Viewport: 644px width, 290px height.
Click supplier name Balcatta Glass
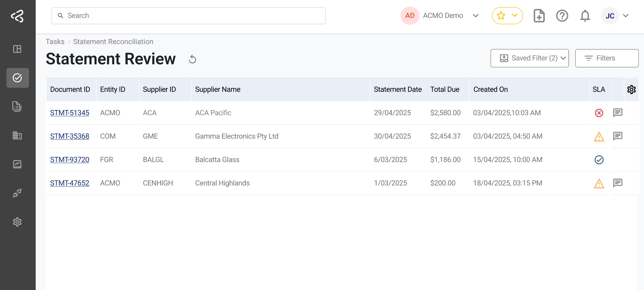217,160
